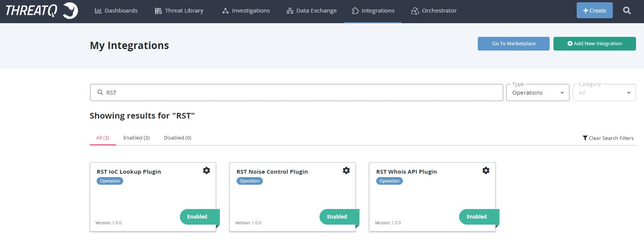Image resolution: width=644 pixels, height=244 pixels.
Task: Expand the Category dropdown showing All
Action: (x=604, y=93)
